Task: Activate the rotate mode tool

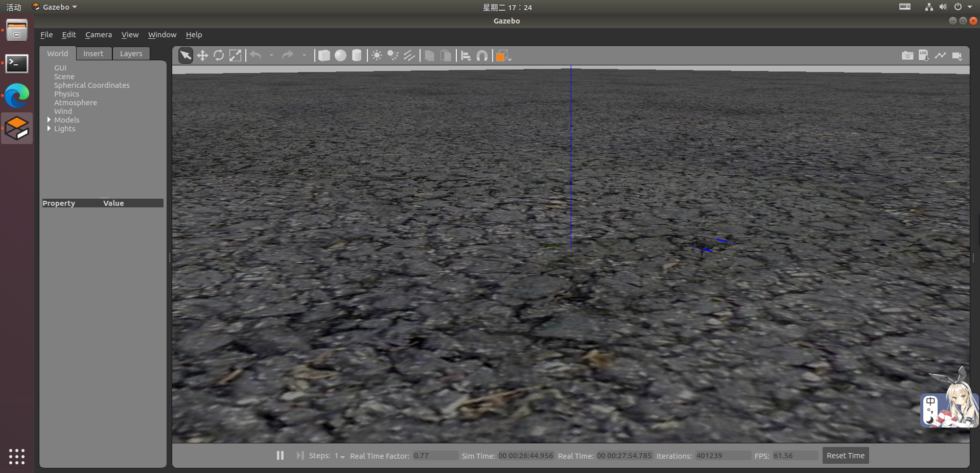Action: pos(219,56)
